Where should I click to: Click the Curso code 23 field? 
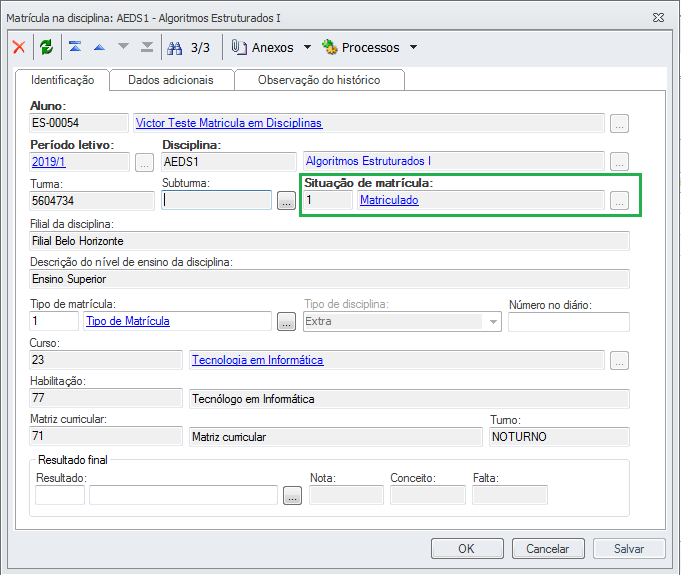pyautogui.click(x=106, y=360)
